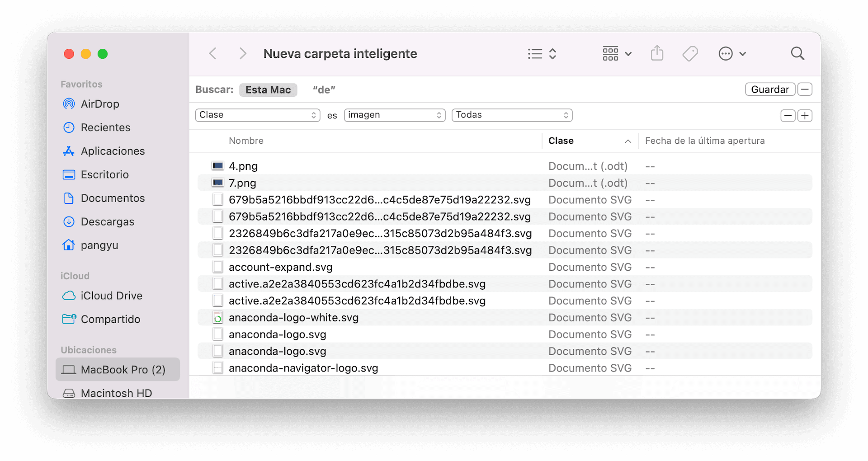
Task: Go forward with the right chevron
Action: pyautogui.click(x=243, y=54)
